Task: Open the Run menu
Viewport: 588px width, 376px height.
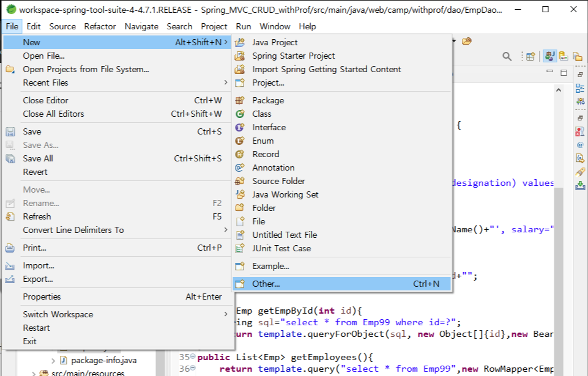Action: click(244, 27)
